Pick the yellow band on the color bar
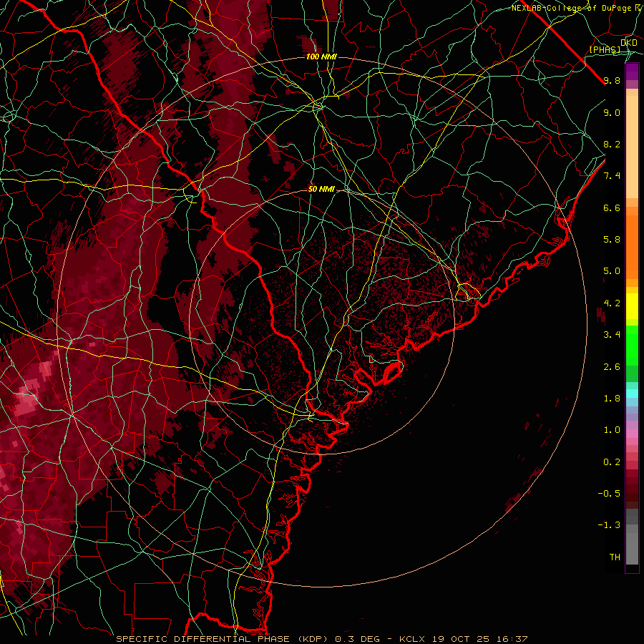 [632, 306]
